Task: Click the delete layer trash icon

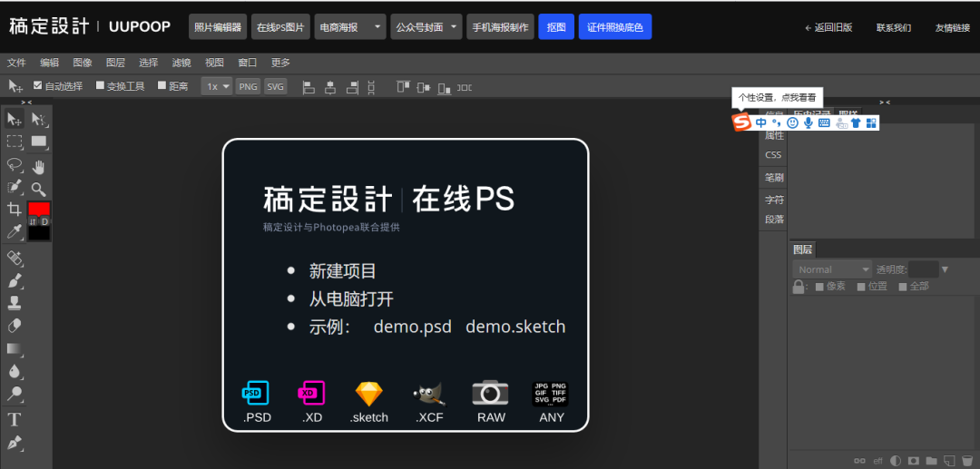Action: [967, 461]
